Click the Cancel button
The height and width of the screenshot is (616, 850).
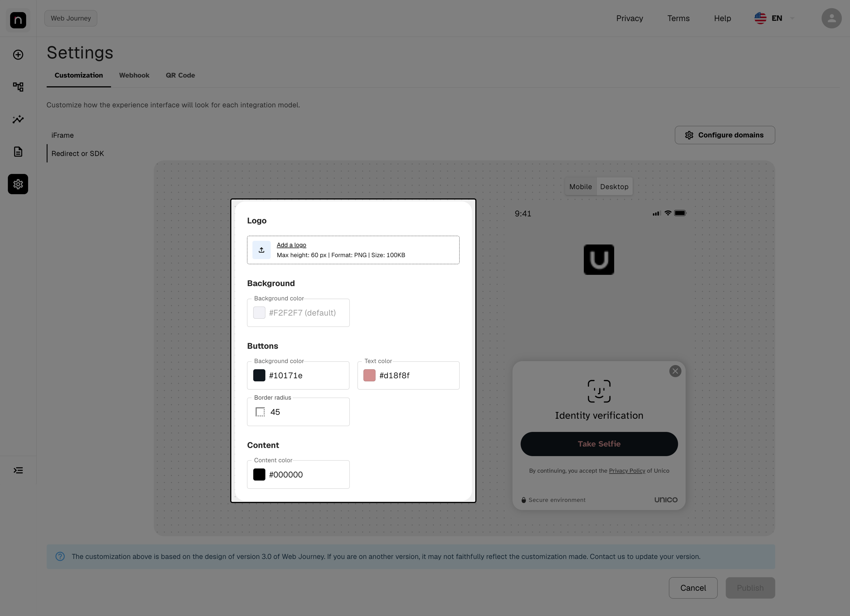pos(693,588)
